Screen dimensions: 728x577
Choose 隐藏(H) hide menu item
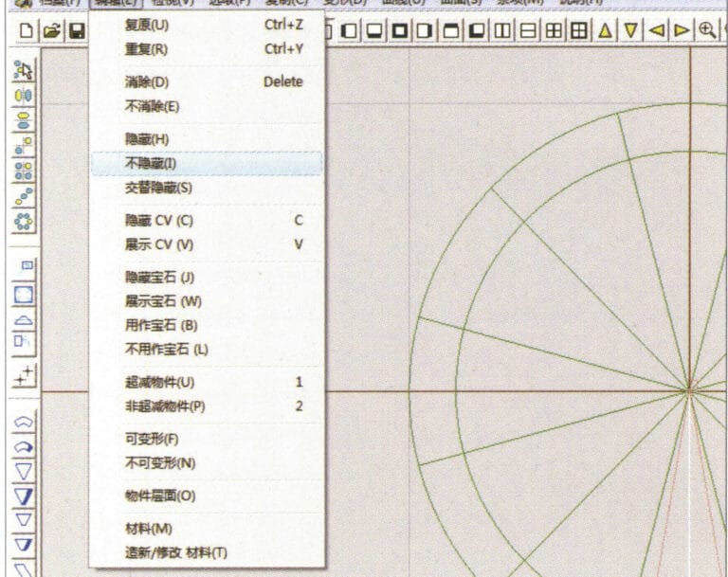pos(207,138)
